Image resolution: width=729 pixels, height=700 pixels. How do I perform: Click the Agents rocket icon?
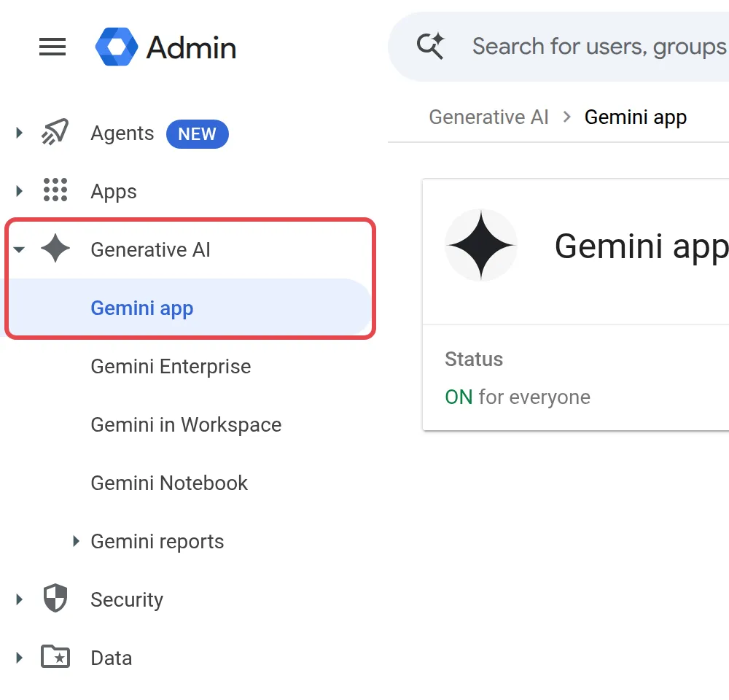point(55,133)
